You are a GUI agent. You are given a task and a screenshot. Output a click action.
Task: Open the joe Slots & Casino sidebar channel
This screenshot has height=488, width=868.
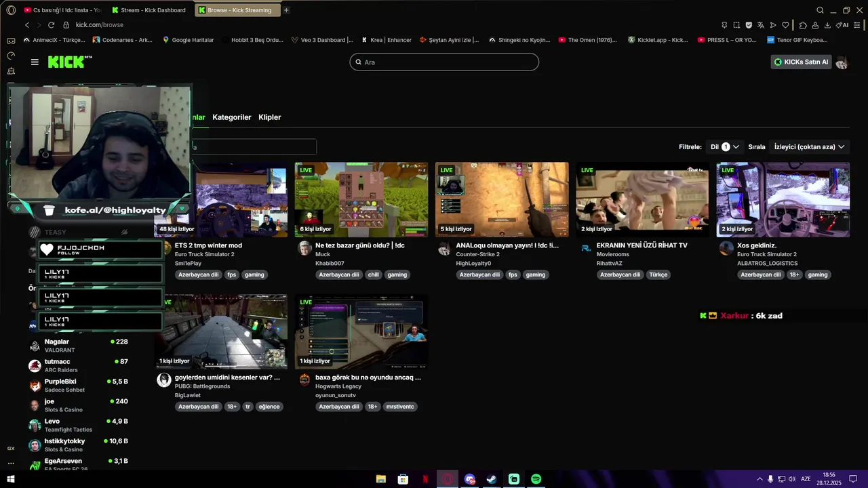[x=78, y=405]
